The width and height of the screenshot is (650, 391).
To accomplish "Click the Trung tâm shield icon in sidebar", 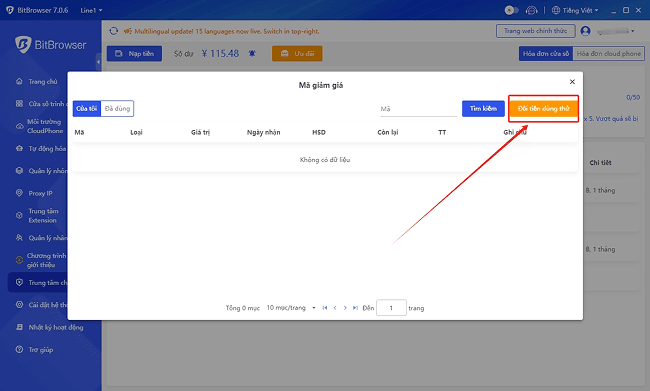I will (19, 282).
